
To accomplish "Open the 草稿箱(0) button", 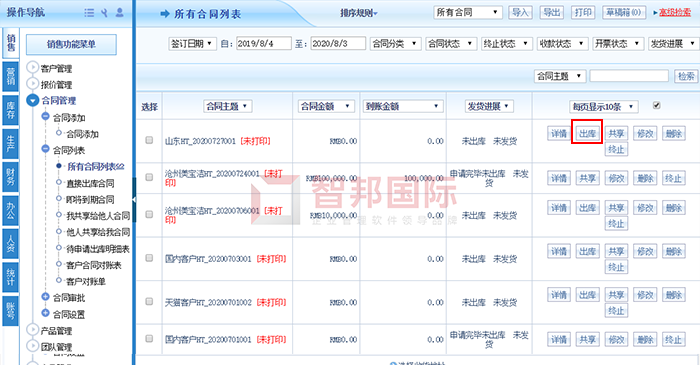I will (x=624, y=12).
